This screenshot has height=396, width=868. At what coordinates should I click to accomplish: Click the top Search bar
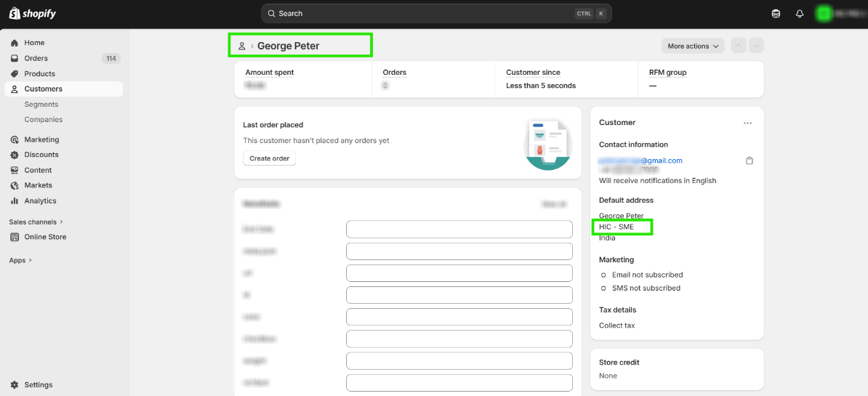(436, 14)
